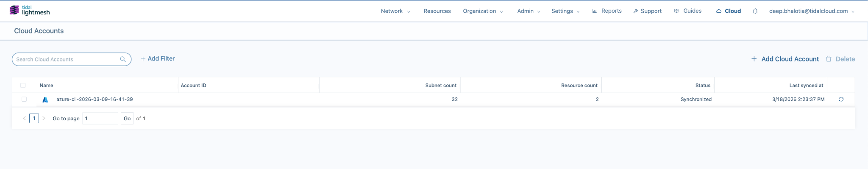Open the Reports menu item
Screen dimensions: 868x169
606,11
